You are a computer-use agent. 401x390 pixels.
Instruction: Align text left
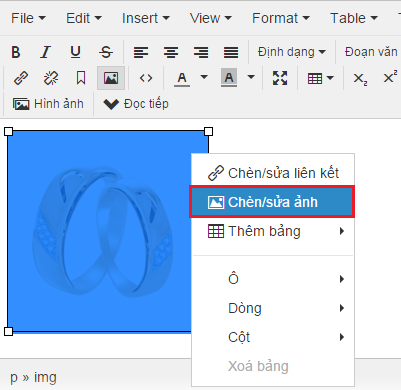[x=141, y=52]
